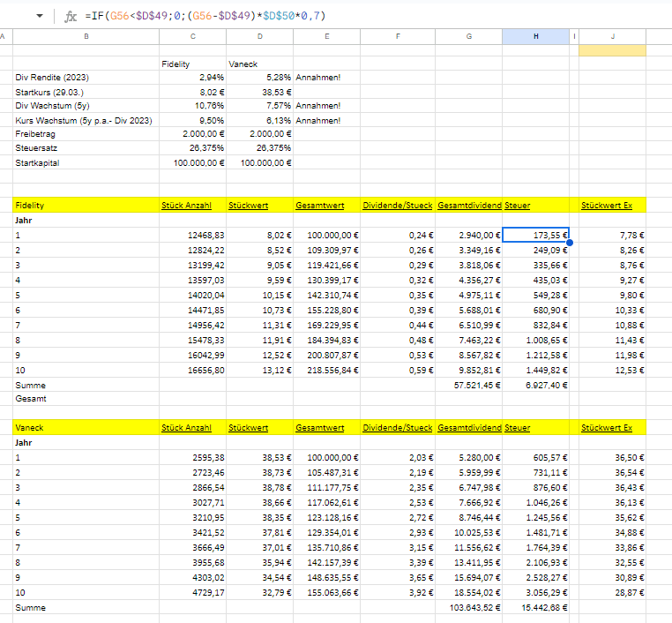Image resolution: width=672 pixels, height=623 pixels.
Task: Select column A header
Action: [x=4, y=36]
